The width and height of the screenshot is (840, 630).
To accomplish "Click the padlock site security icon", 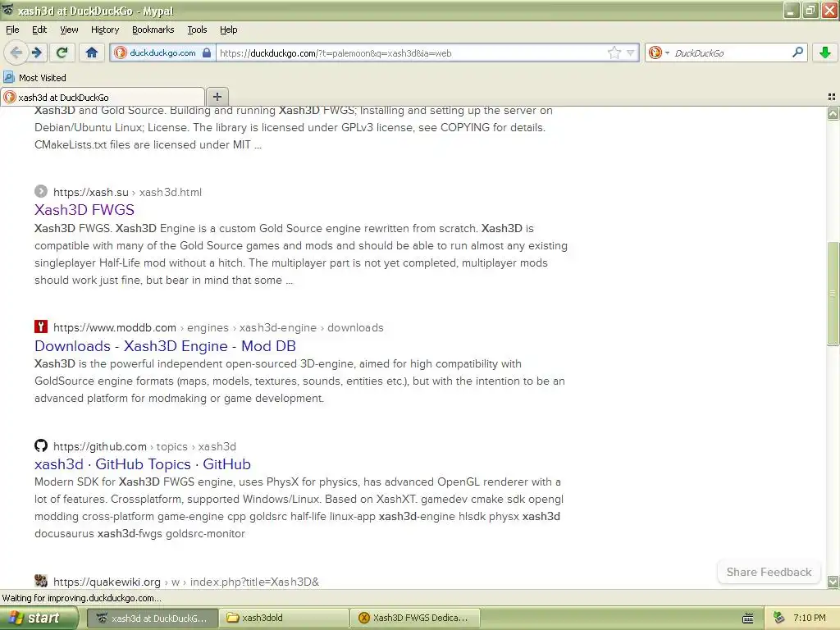I will click(206, 52).
